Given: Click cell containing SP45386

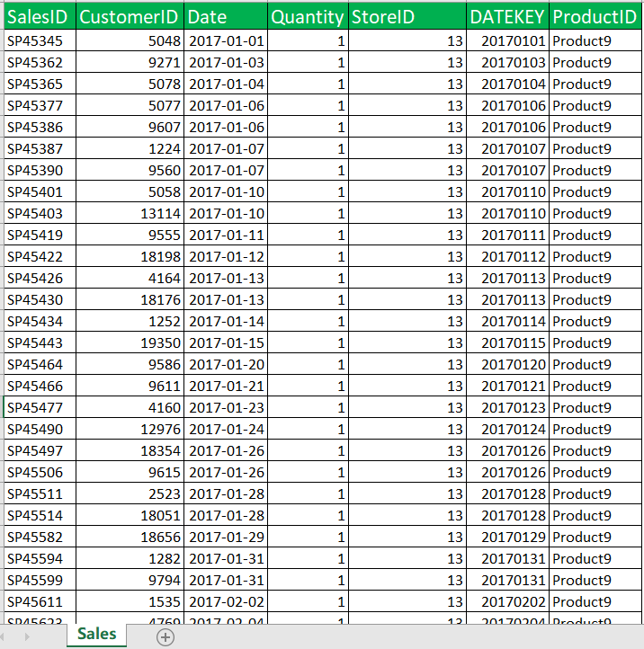Looking at the screenshot, I should pyautogui.click(x=40, y=127).
